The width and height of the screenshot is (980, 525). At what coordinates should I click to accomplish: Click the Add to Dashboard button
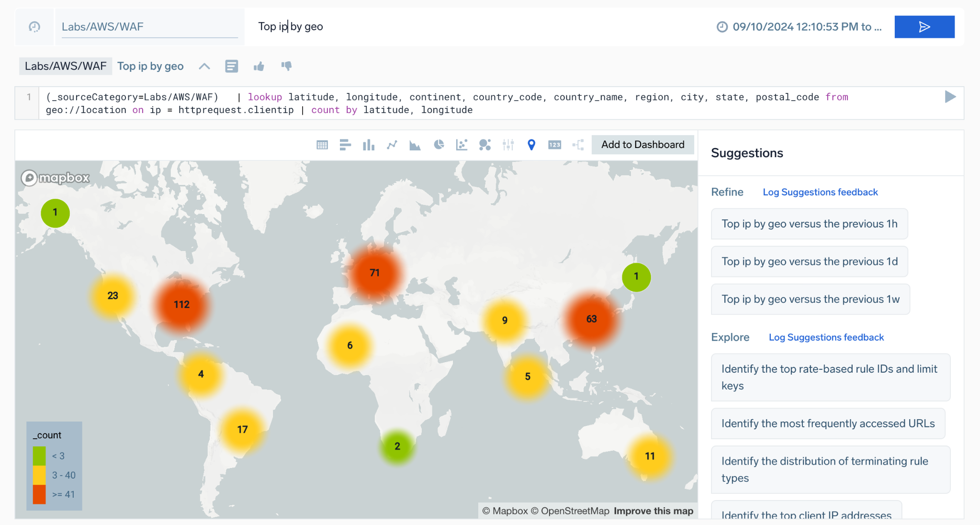642,144
